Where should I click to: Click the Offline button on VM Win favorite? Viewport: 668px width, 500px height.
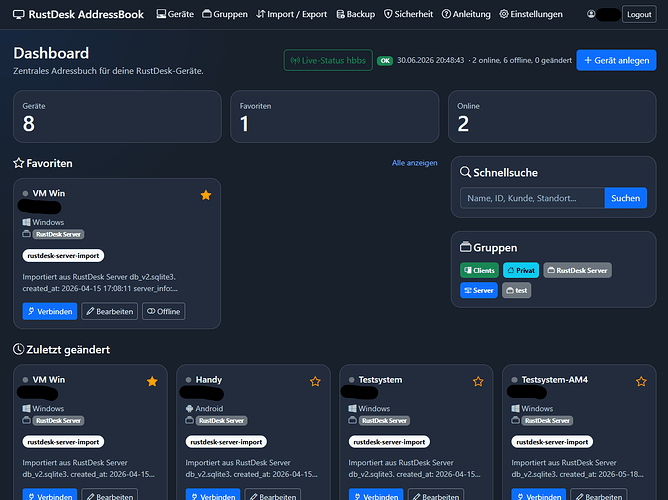164,311
